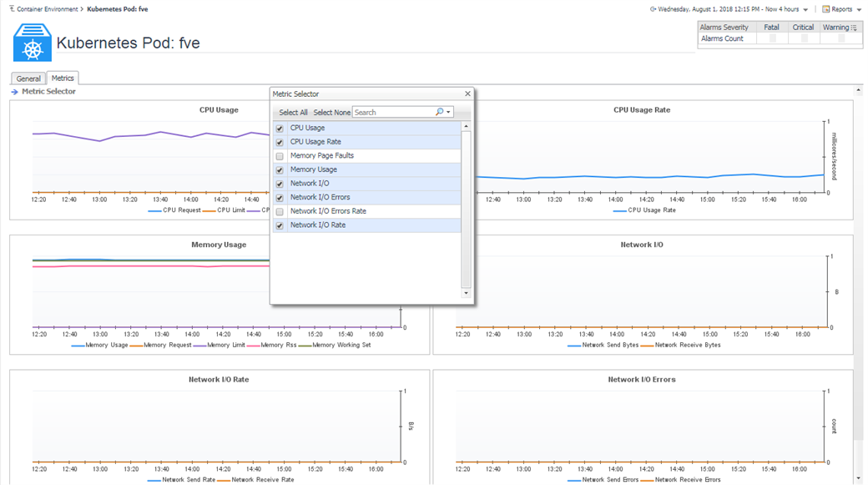Open the Reports menu
This screenshot has width=868, height=485.
[841, 9]
